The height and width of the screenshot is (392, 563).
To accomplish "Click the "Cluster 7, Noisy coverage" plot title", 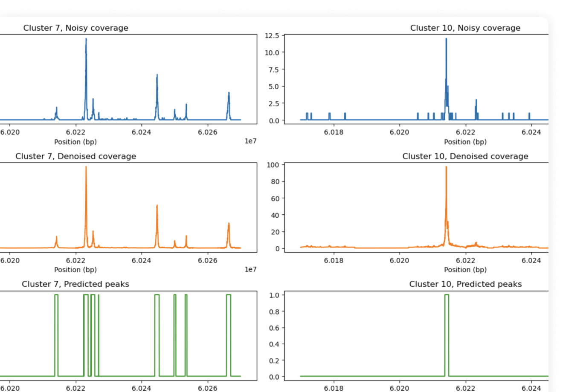I will click(75, 28).
